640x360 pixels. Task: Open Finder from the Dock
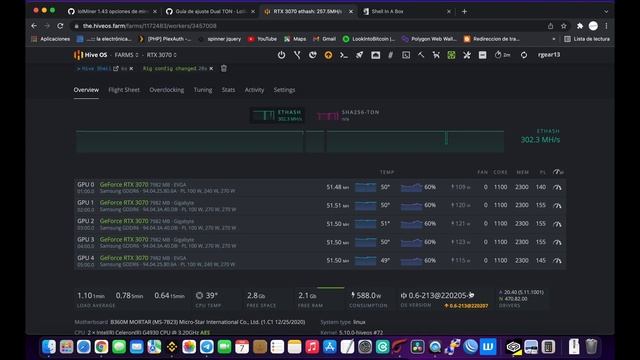coord(49,347)
